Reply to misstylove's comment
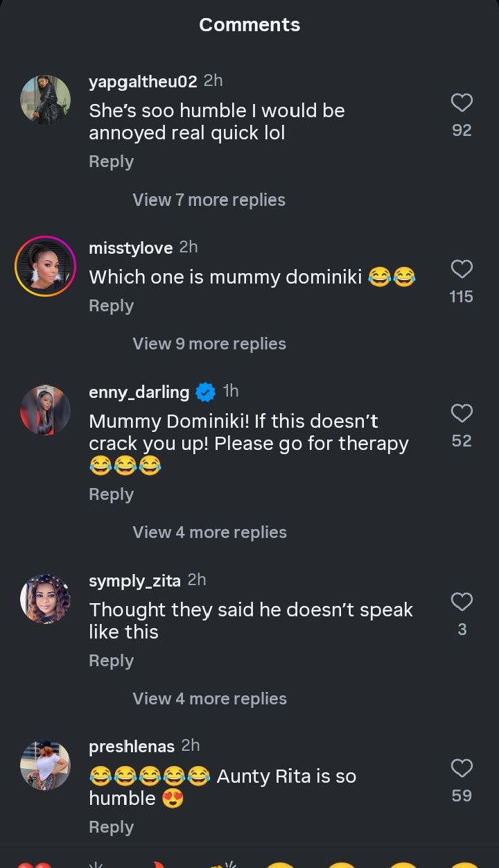Image resolution: width=499 pixels, height=868 pixels. [111, 306]
